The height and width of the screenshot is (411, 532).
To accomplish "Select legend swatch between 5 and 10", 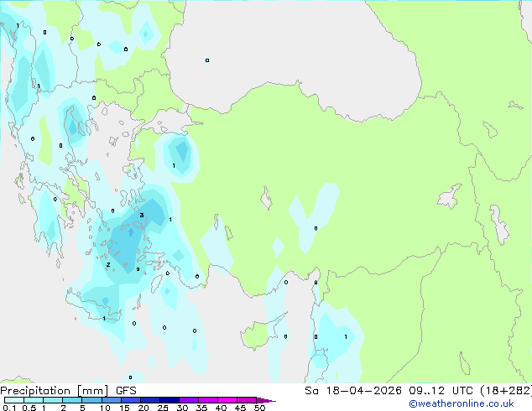I will (91, 400).
